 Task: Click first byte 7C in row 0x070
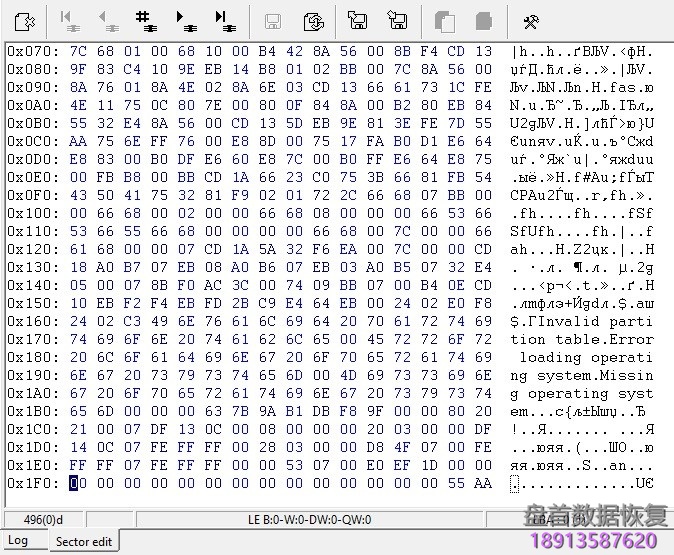click(77, 51)
